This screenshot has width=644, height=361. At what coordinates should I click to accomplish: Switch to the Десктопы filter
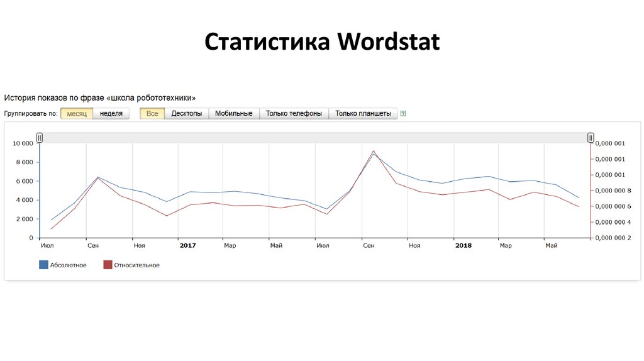(x=186, y=113)
